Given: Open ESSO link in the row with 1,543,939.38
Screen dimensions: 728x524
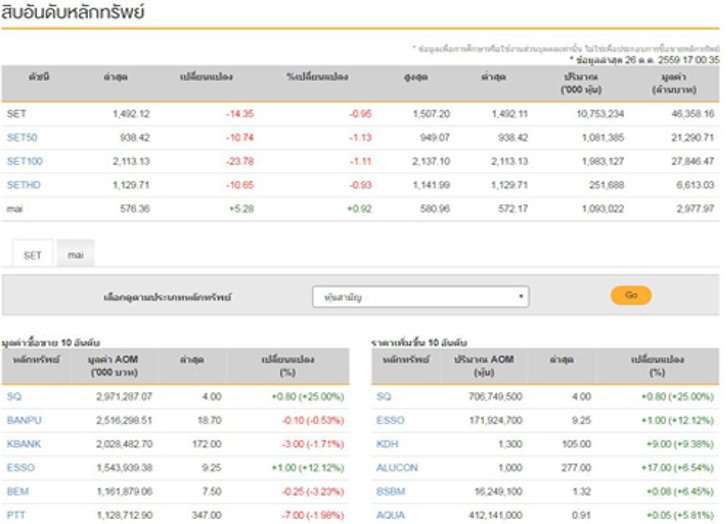Looking at the screenshot, I should pos(21,467).
